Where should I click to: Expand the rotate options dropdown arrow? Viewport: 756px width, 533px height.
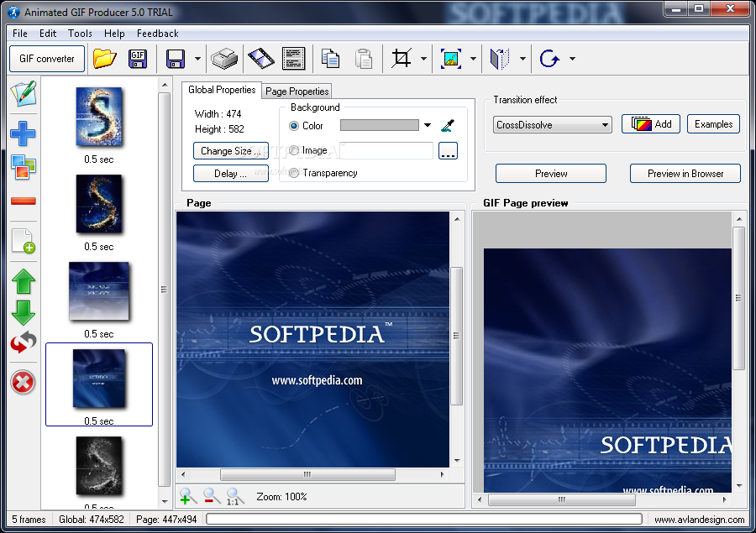coord(572,59)
